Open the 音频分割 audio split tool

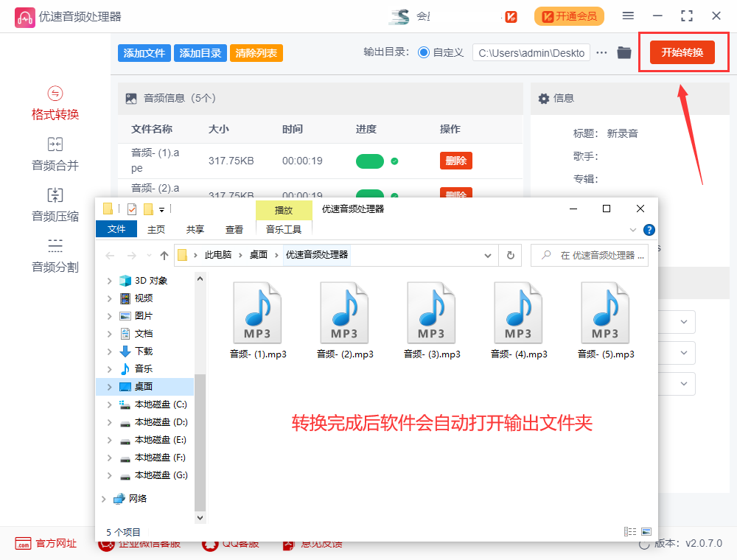click(x=55, y=255)
